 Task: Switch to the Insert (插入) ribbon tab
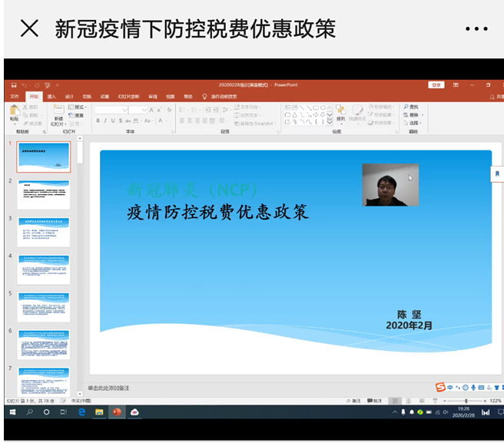click(x=51, y=97)
